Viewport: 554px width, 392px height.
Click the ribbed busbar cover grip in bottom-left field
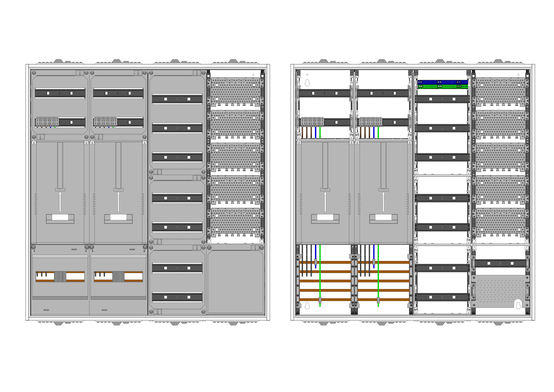point(60,277)
